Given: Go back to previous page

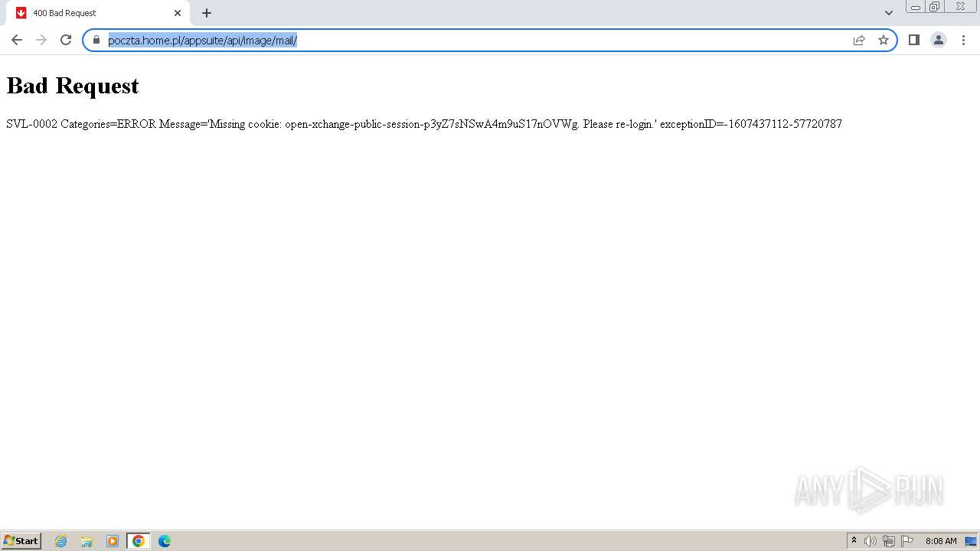Looking at the screenshot, I should point(17,40).
